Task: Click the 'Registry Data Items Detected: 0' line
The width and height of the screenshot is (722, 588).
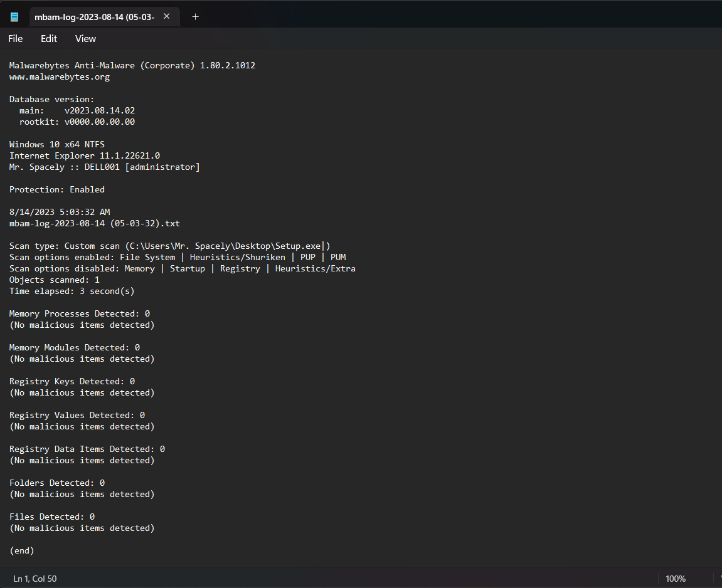Action: tap(87, 449)
